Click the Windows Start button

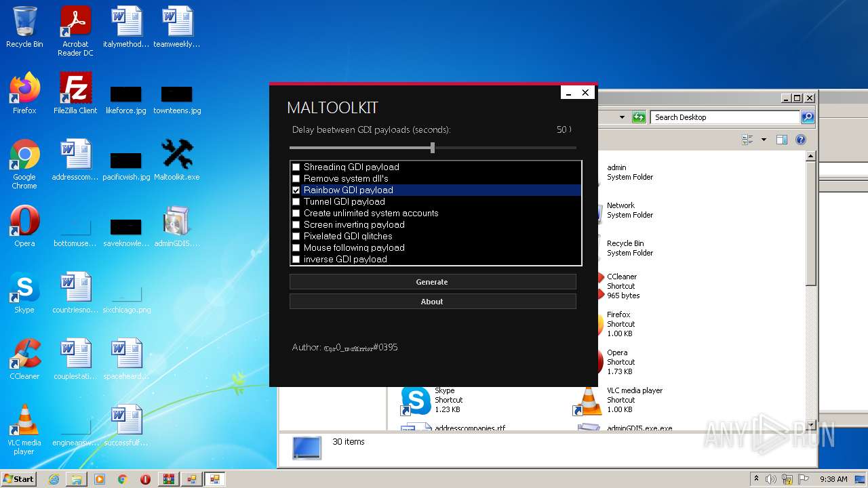coord(19,479)
